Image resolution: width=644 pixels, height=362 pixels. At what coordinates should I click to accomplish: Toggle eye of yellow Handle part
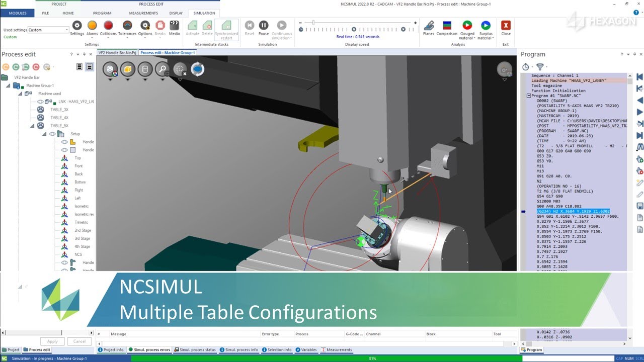point(64,142)
